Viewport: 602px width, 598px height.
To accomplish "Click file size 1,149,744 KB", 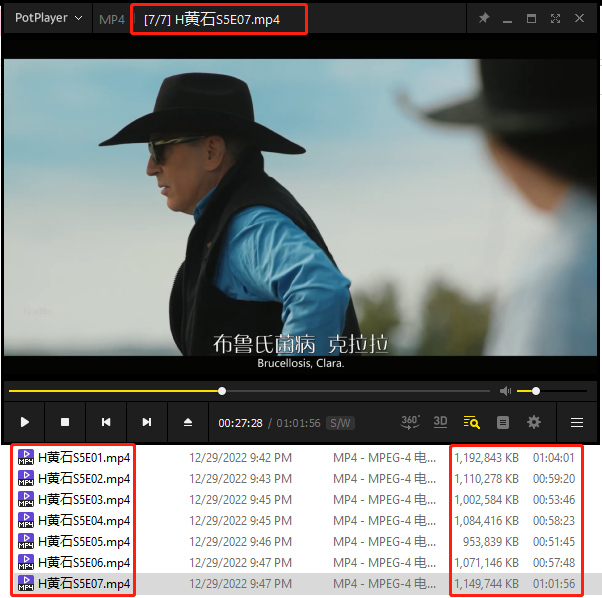I will [x=486, y=583].
